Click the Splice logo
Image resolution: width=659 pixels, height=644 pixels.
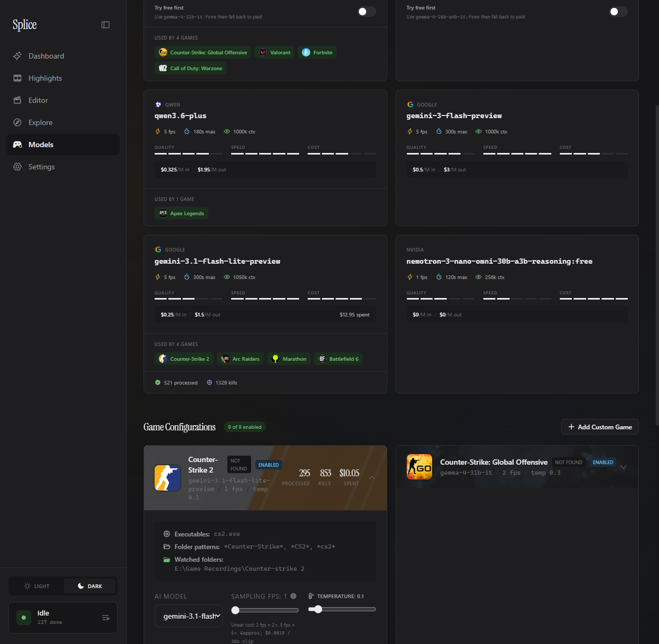click(25, 25)
